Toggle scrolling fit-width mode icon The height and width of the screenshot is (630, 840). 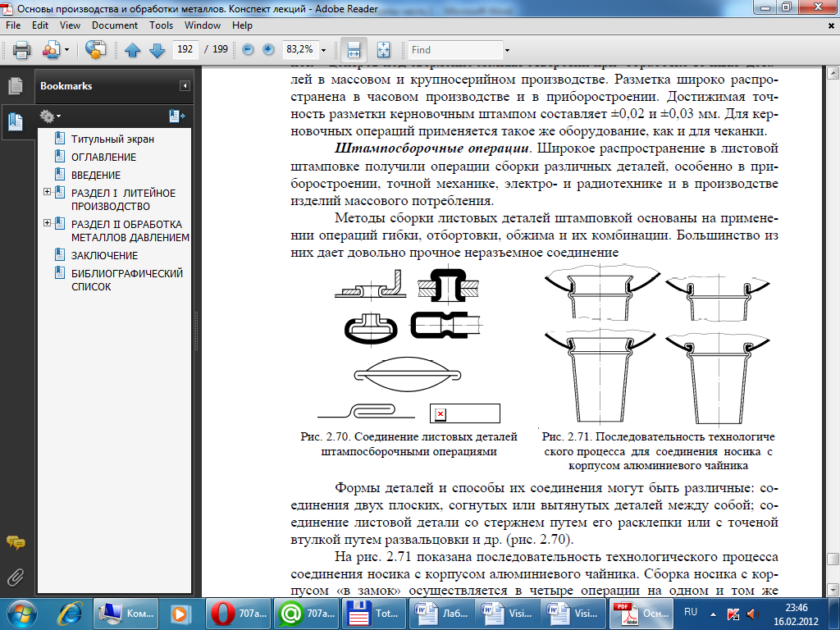354,50
